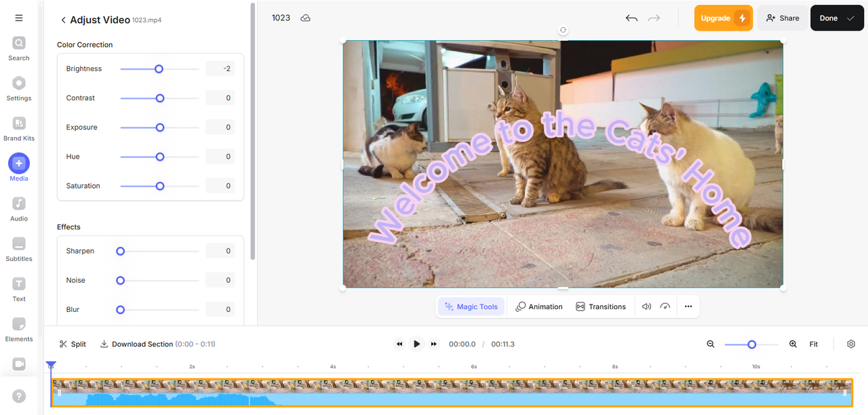This screenshot has height=415, width=868.
Task: Click Fit to fit timeline
Action: point(814,344)
